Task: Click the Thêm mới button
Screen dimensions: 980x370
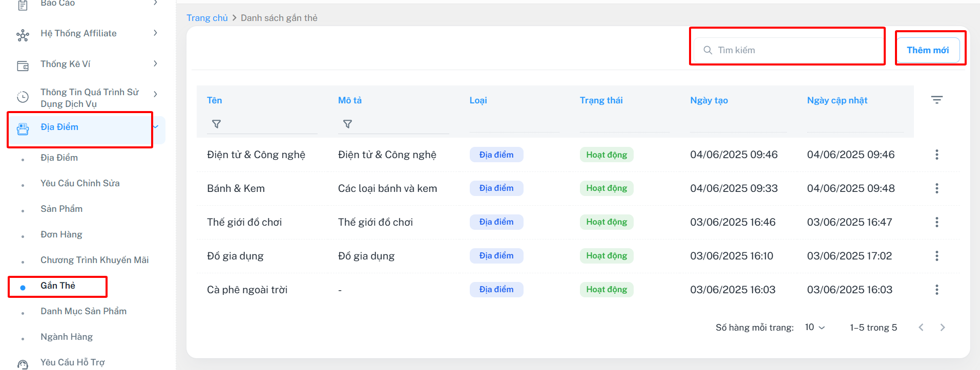Action: pyautogui.click(x=927, y=50)
